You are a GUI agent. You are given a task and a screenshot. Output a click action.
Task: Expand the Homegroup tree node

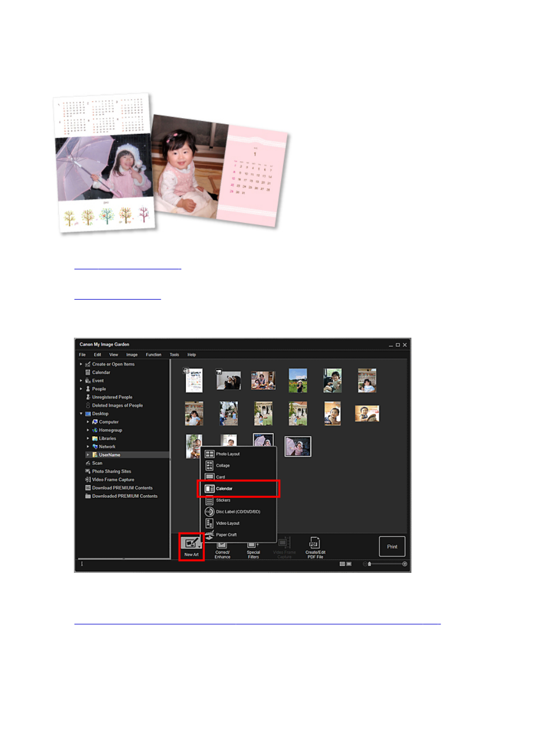tap(88, 430)
